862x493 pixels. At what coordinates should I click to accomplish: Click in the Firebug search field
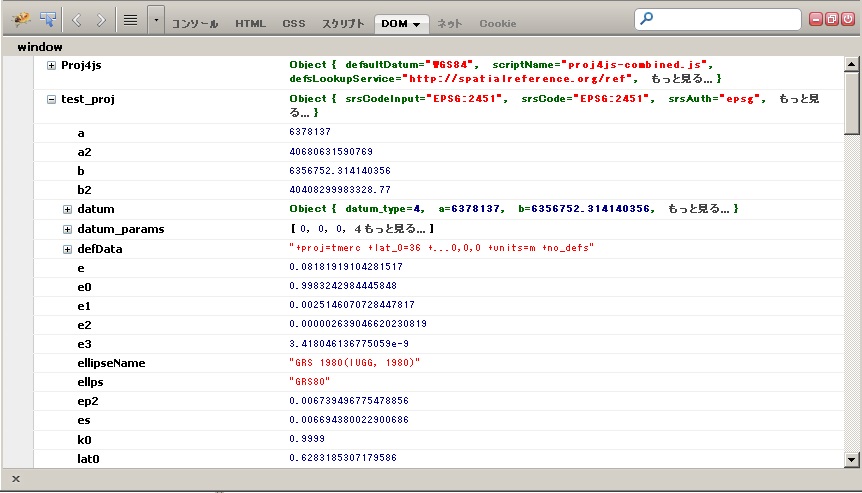[725, 19]
